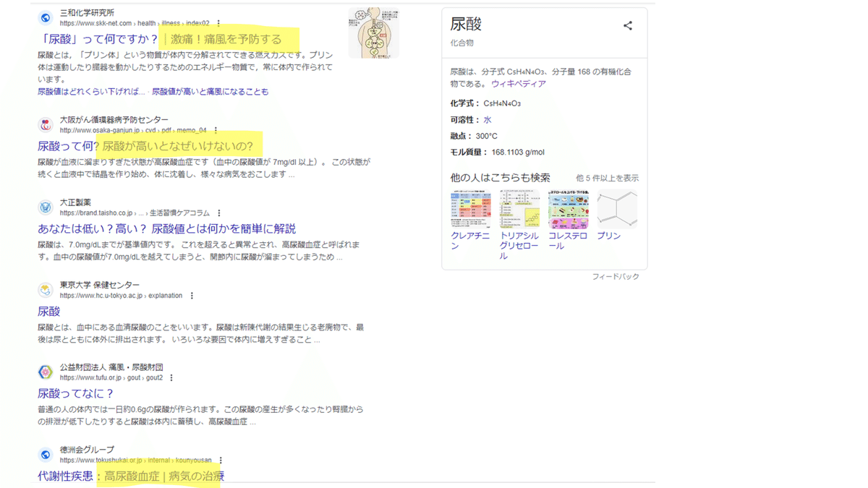868x488 pixels.
Task: Click the 大正製薬 site favicon
Action: pos(46,205)
